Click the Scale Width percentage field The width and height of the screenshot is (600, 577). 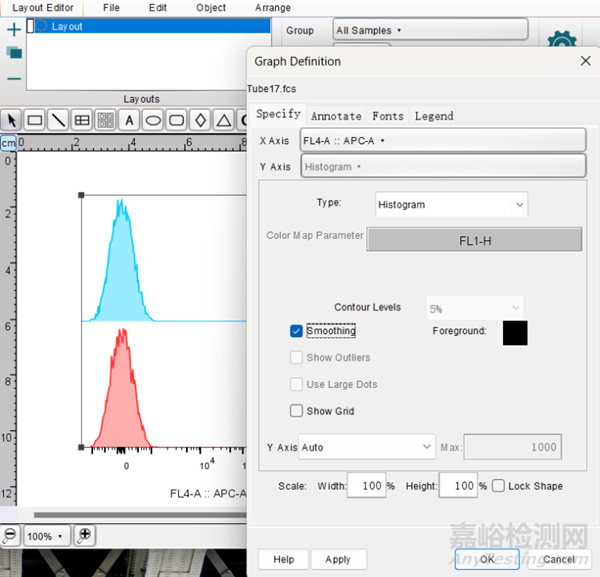point(365,486)
